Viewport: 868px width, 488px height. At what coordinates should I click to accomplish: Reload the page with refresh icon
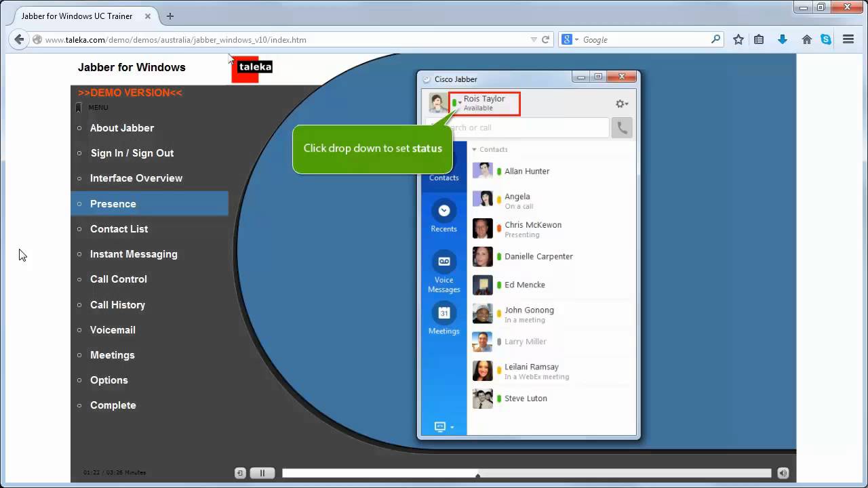[x=545, y=40]
